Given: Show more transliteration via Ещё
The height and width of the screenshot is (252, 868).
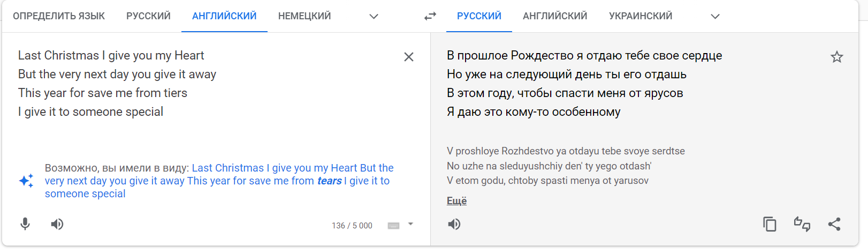Looking at the screenshot, I should [456, 201].
